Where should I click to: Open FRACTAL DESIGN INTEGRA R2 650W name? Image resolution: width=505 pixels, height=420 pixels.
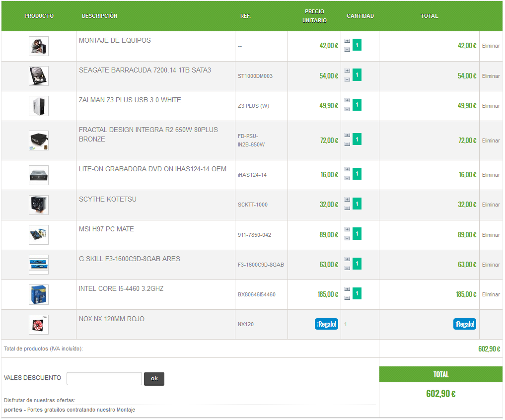click(x=148, y=135)
